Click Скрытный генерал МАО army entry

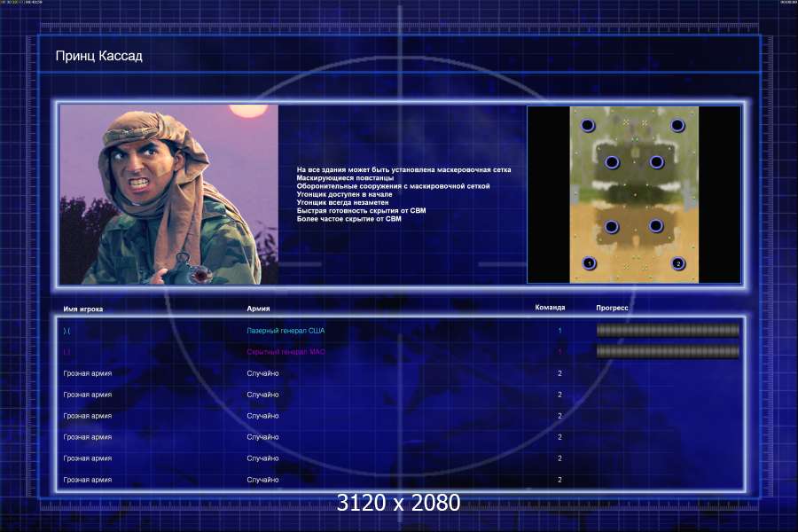286,352
